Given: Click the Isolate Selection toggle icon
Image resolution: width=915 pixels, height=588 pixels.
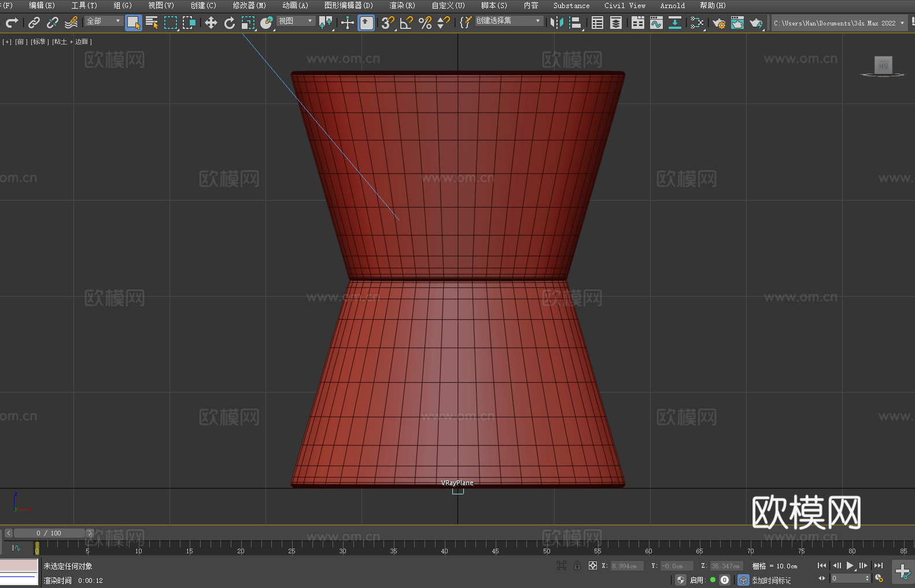Looking at the screenshot, I should 561,565.
